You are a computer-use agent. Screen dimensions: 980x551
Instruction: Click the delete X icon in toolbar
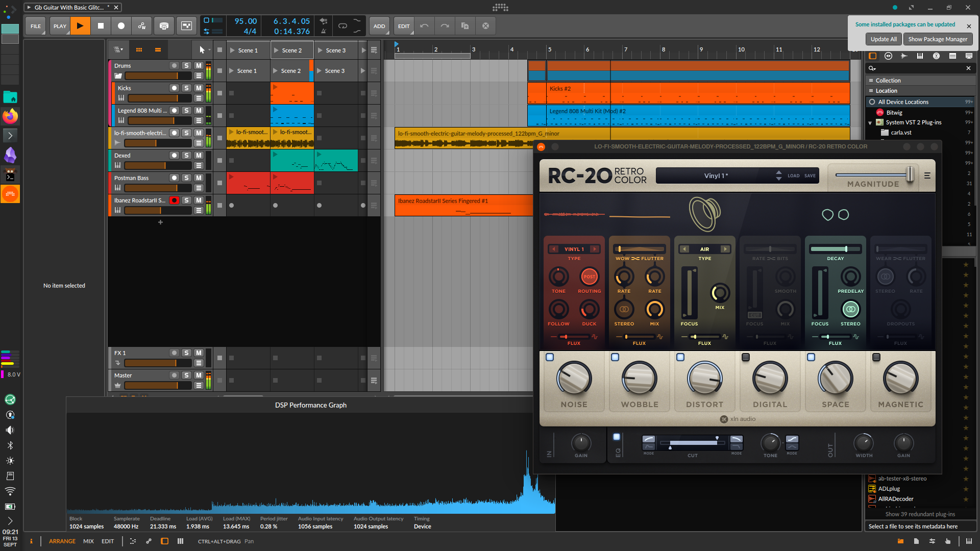[485, 26]
